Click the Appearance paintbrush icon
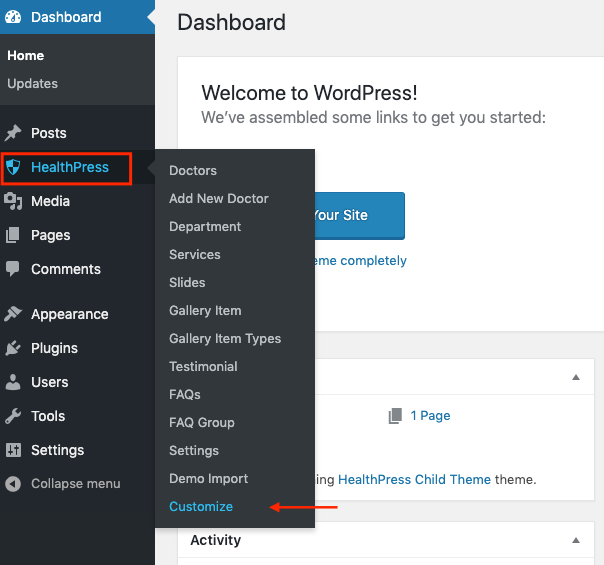Image resolution: width=604 pixels, height=565 pixels. [x=13, y=314]
